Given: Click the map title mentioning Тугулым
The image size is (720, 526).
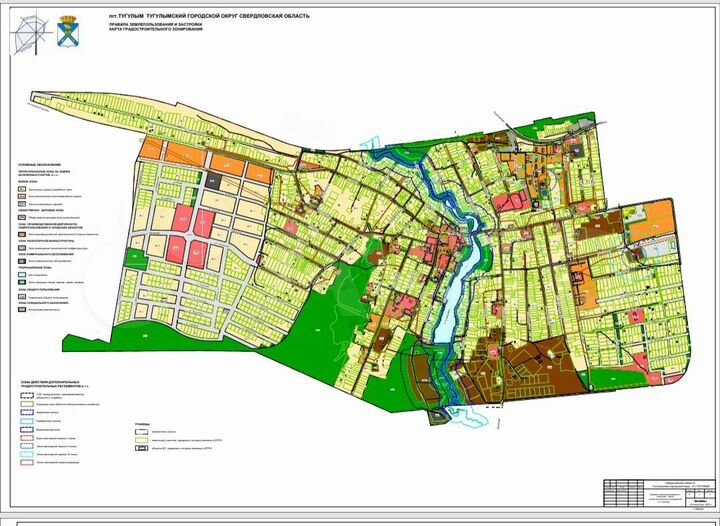Looking at the screenshot, I should 207,16.
